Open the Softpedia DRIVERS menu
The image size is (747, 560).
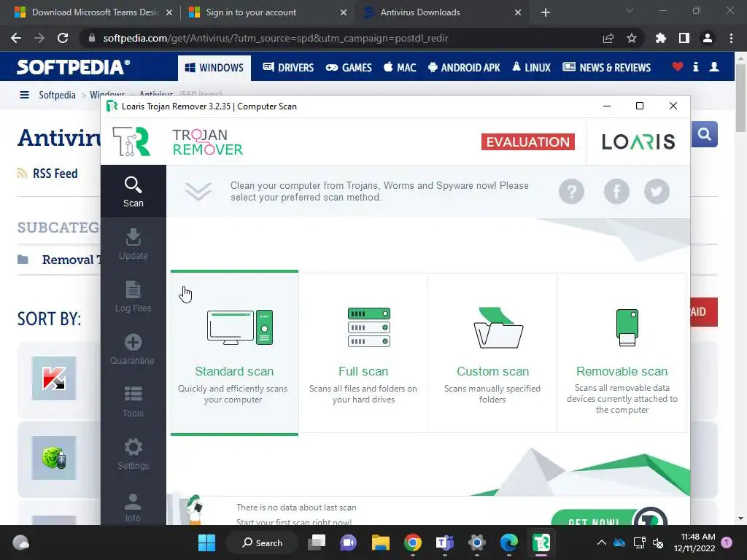tap(288, 68)
